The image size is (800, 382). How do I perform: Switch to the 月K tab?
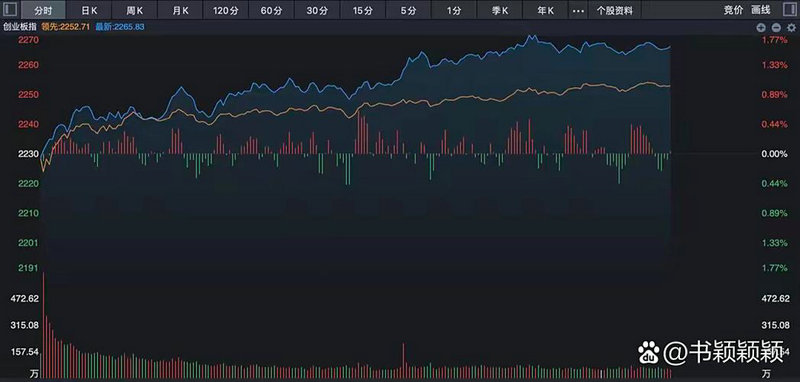pyautogui.click(x=180, y=10)
